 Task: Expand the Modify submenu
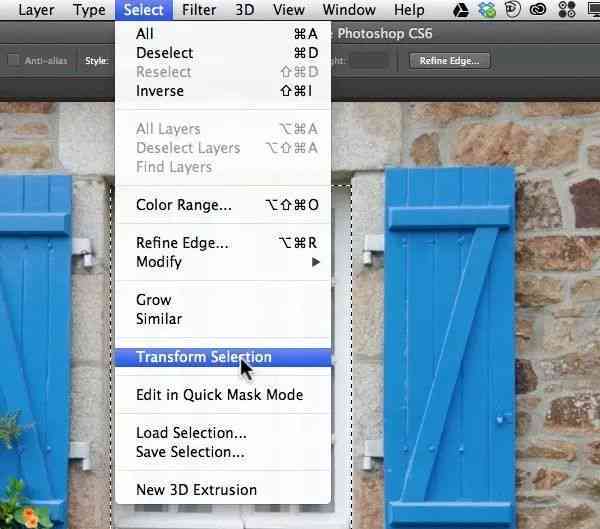[x=223, y=262]
